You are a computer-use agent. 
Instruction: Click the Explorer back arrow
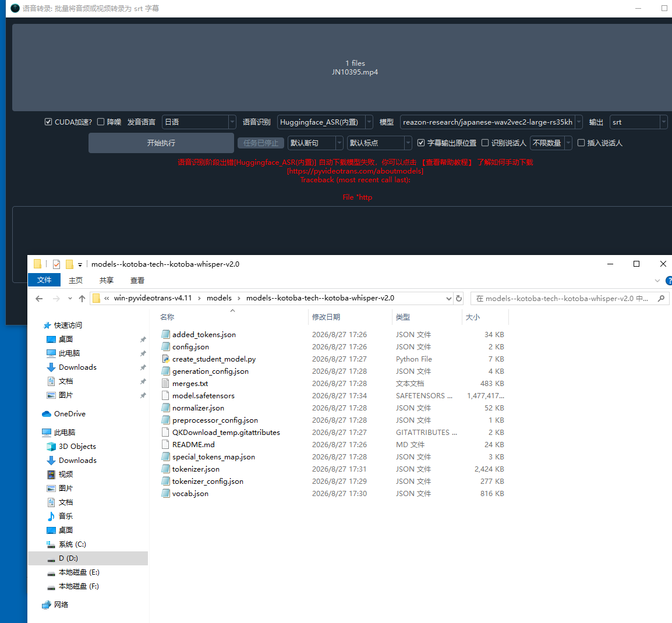click(40, 299)
